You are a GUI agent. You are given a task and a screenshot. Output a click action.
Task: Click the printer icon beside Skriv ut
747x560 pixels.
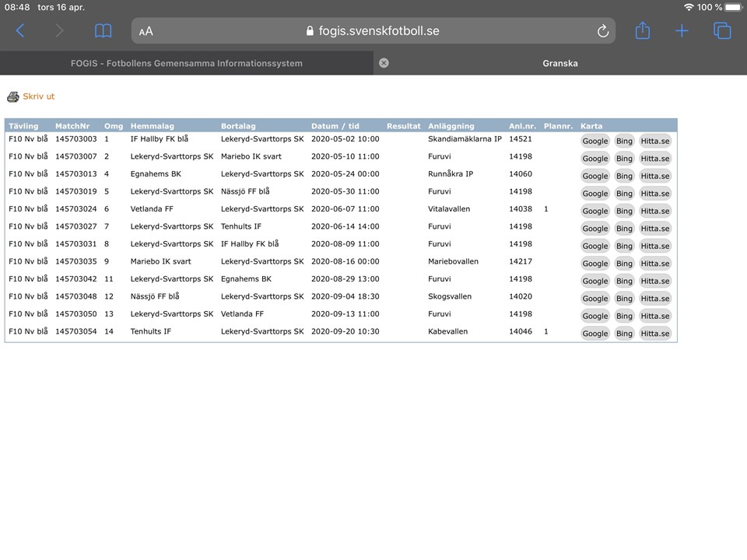coord(12,97)
